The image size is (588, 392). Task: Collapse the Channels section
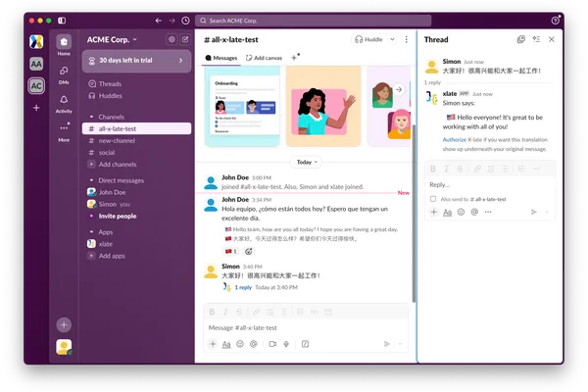91,117
